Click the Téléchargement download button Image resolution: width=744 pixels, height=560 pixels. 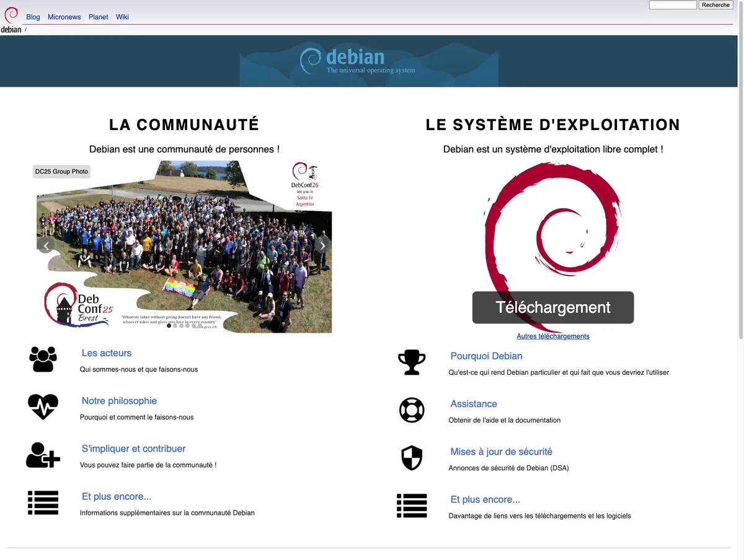tap(553, 307)
